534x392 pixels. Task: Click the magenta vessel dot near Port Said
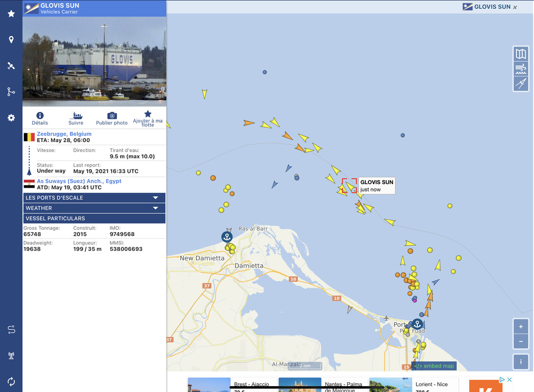[x=414, y=301]
